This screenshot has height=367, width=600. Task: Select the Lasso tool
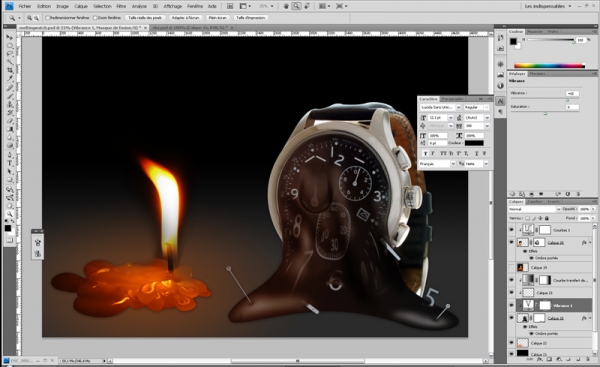(x=10, y=54)
